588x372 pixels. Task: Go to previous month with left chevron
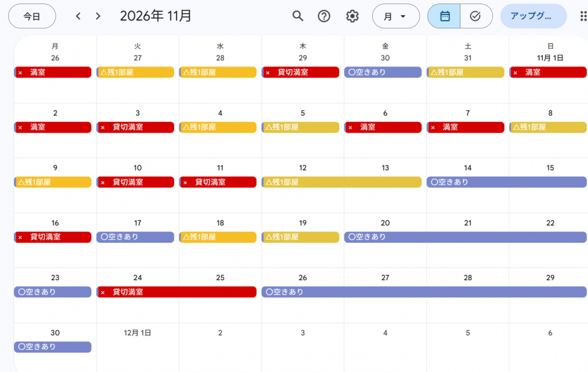tap(78, 16)
